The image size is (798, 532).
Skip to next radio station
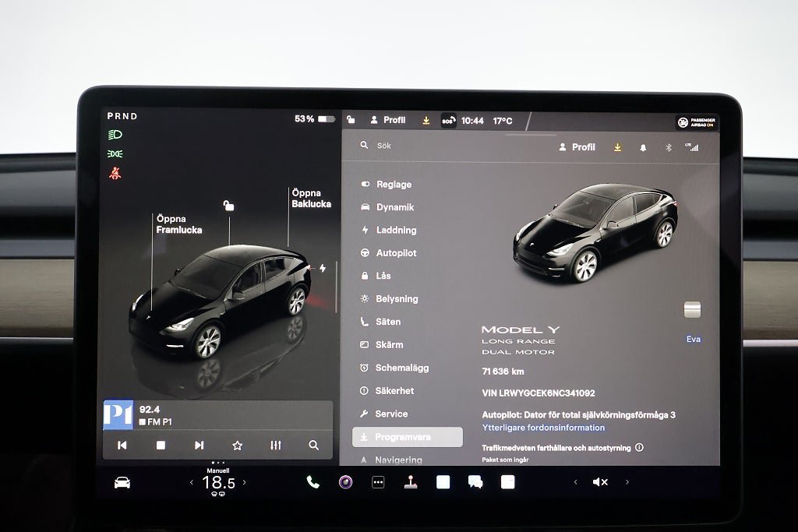[199, 445]
